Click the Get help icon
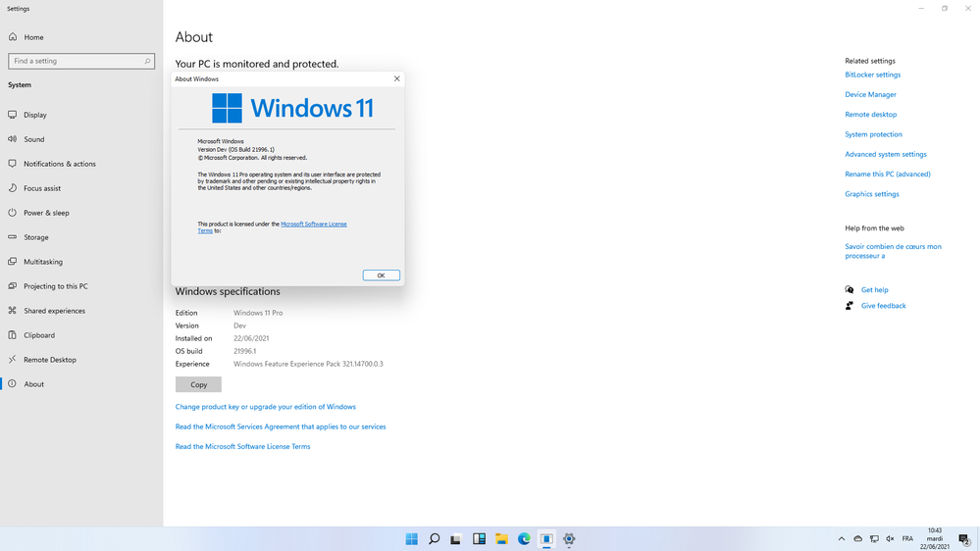Screen dimensions: 980x551 click(x=850, y=289)
